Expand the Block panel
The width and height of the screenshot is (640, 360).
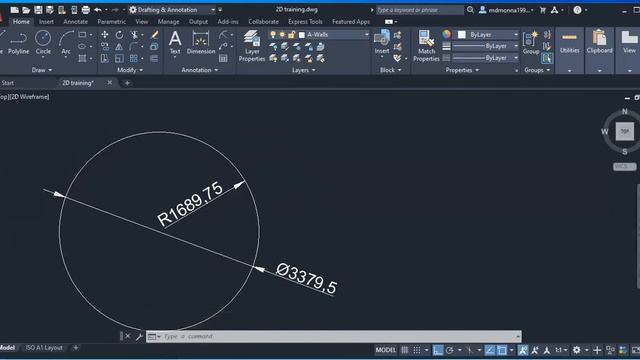coord(391,70)
